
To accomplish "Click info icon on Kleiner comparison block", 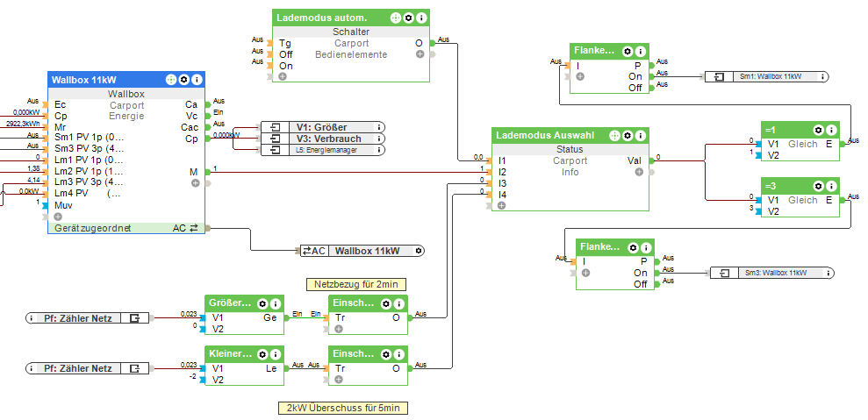I will click(x=275, y=354).
